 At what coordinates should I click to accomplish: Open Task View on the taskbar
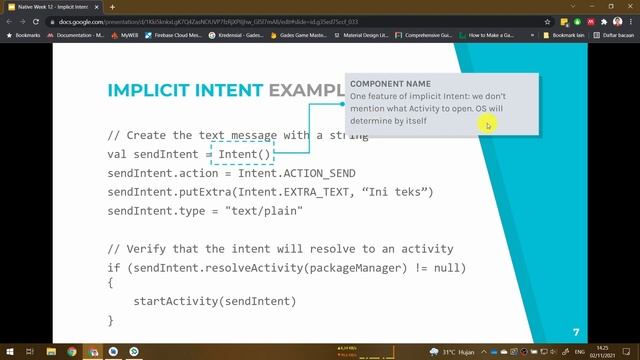coord(30,352)
